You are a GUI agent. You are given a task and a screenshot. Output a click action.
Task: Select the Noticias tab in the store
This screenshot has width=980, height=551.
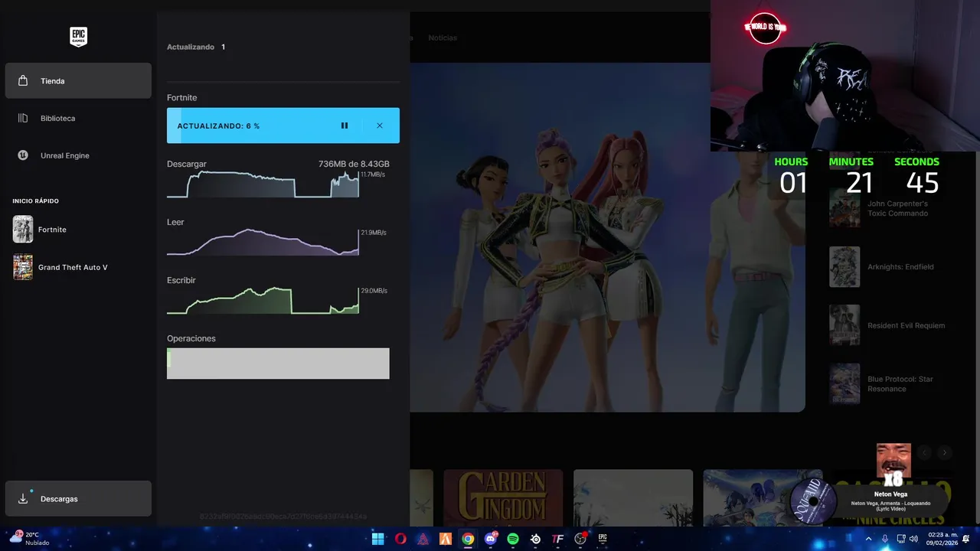[443, 37]
